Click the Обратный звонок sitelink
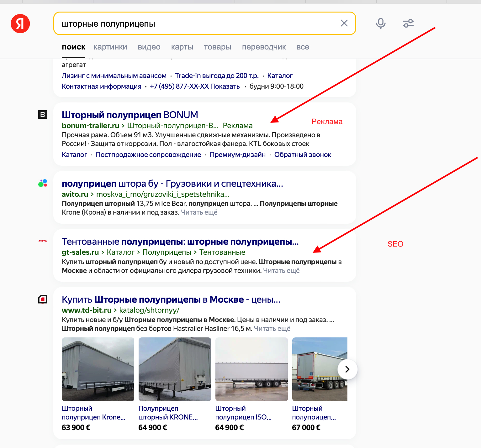The image size is (481, 448). click(x=303, y=155)
